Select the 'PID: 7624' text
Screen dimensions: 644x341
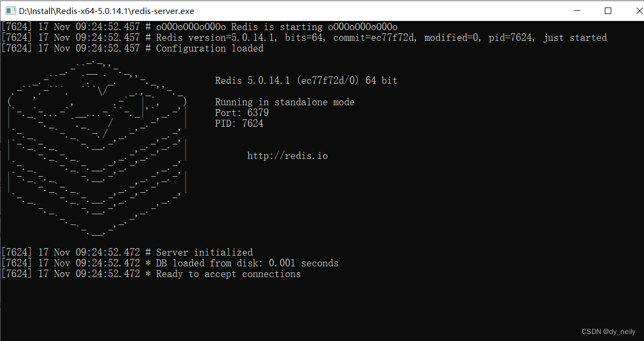point(239,123)
